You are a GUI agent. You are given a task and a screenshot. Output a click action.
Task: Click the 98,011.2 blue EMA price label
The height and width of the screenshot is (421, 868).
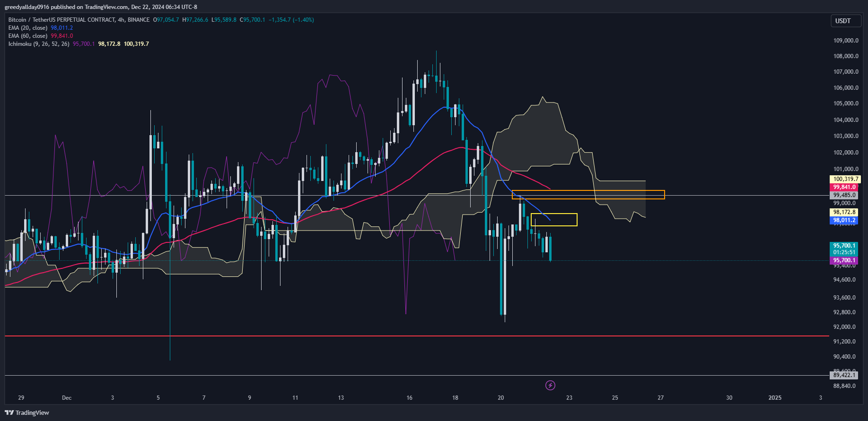point(844,220)
